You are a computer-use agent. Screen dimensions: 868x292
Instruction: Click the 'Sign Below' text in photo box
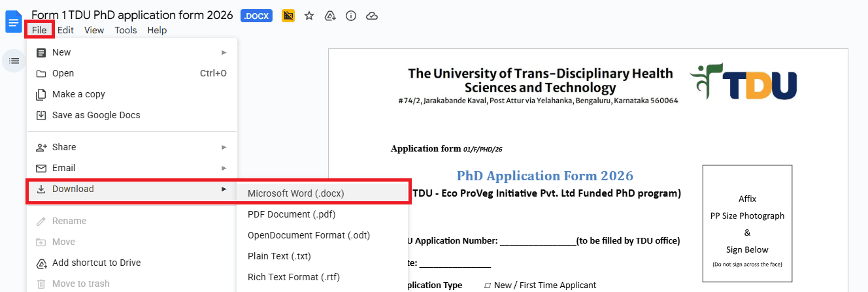pyautogui.click(x=747, y=250)
